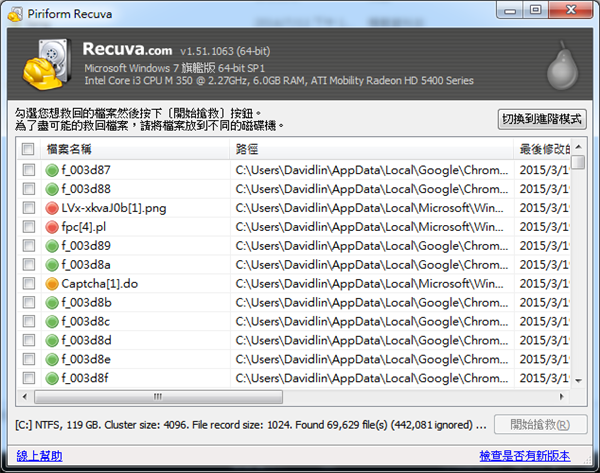The width and height of the screenshot is (600, 473).
Task: Enable the checkbox beside f_003d8a
Action: click(x=28, y=265)
